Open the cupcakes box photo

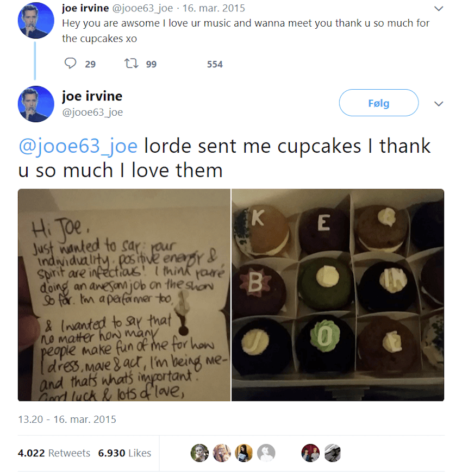(x=338, y=295)
